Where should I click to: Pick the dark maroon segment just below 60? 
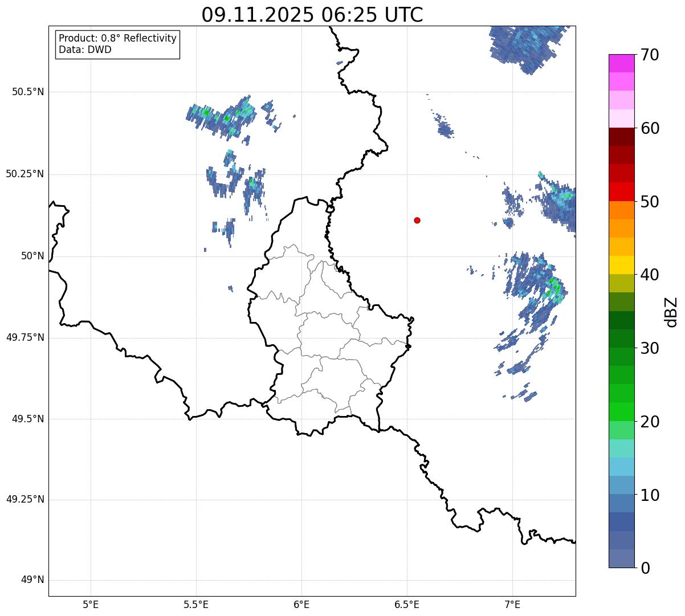click(621, 137)
